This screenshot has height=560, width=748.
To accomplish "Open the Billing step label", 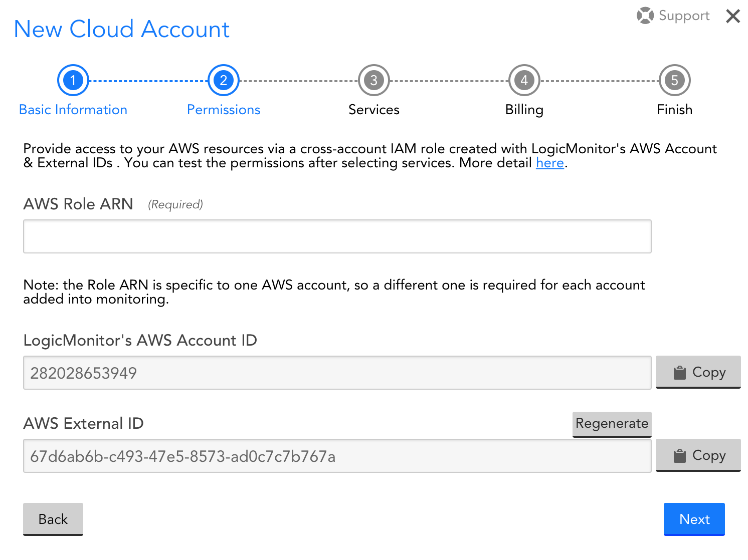I will click(x=524, y=110).
